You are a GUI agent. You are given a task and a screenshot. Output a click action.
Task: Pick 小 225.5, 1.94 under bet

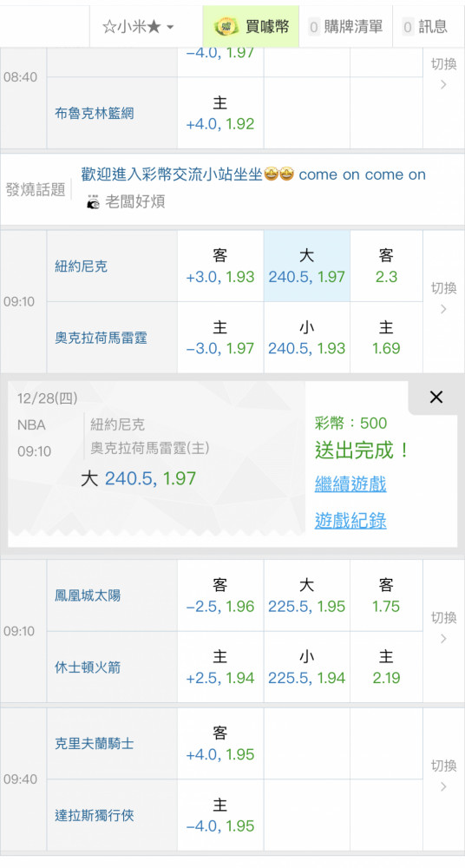point(307,667)
